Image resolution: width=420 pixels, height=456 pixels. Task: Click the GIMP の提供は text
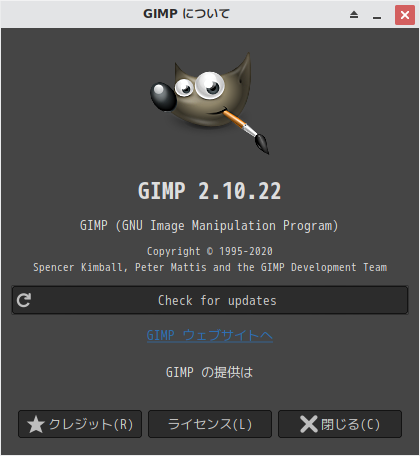click(210, 372)
